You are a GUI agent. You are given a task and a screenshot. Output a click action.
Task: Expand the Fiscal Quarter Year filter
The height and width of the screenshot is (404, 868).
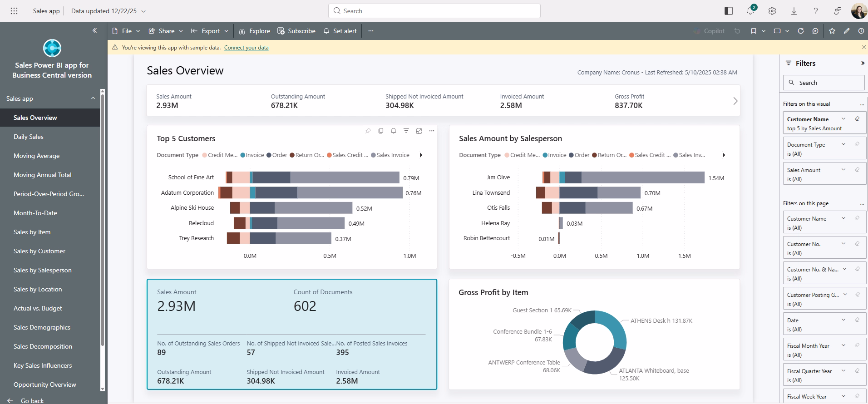[843, 371]
